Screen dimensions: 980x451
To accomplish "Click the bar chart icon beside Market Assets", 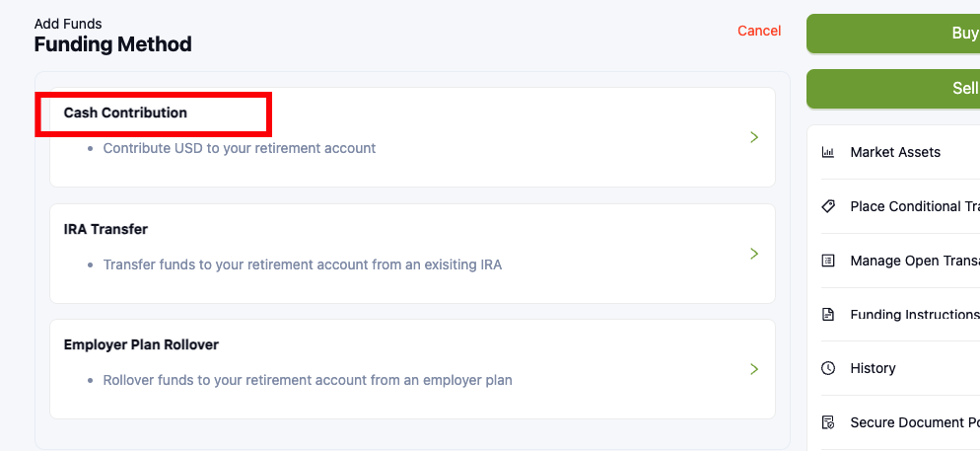I will click(x=828, y=152).
